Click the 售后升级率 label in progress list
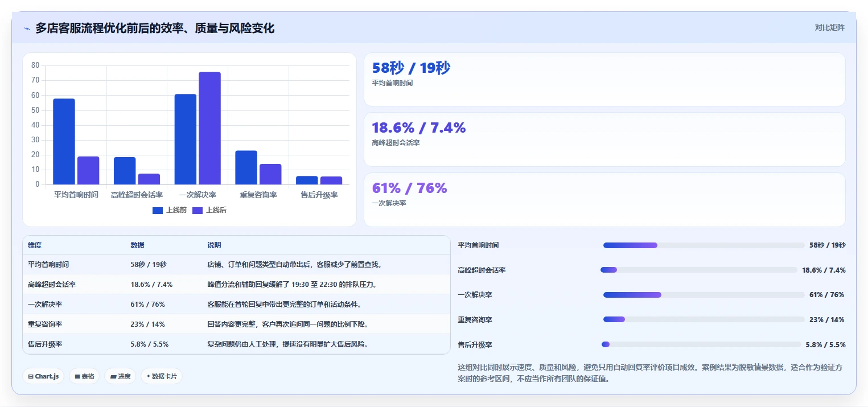Viewport: 868px width, 407px height. [475, 345]
